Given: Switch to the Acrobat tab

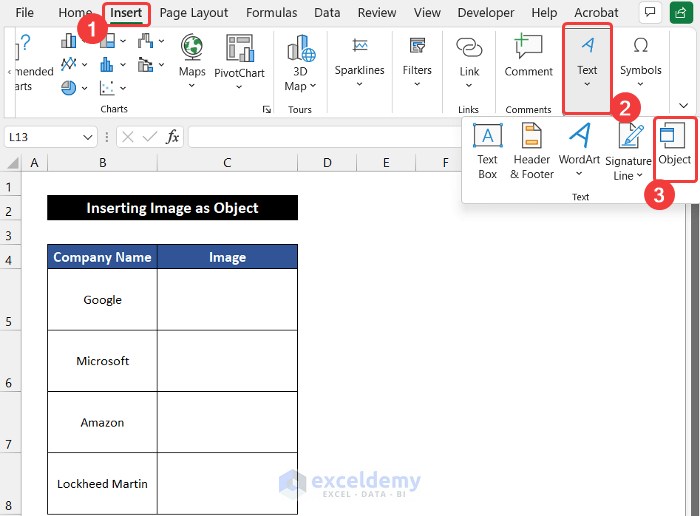Looking at the screenshot, I should click(x=596, y=12).
